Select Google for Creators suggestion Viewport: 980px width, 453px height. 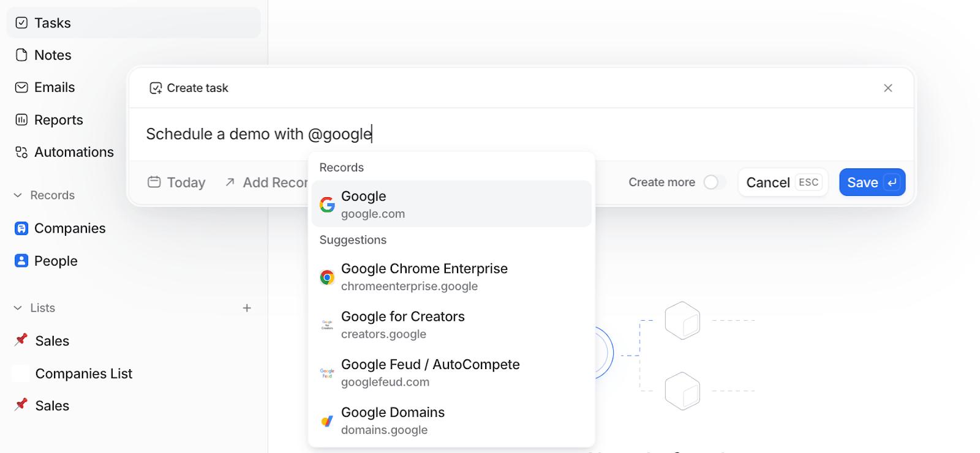click(x=451, y=324)
